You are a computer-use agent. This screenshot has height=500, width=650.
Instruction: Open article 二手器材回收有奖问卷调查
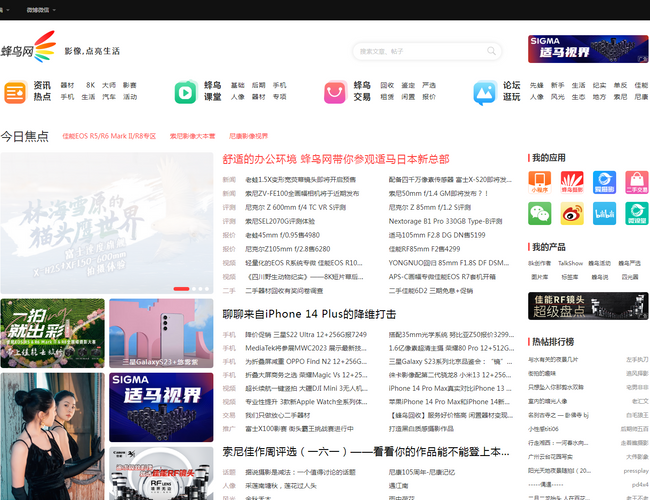284,291
